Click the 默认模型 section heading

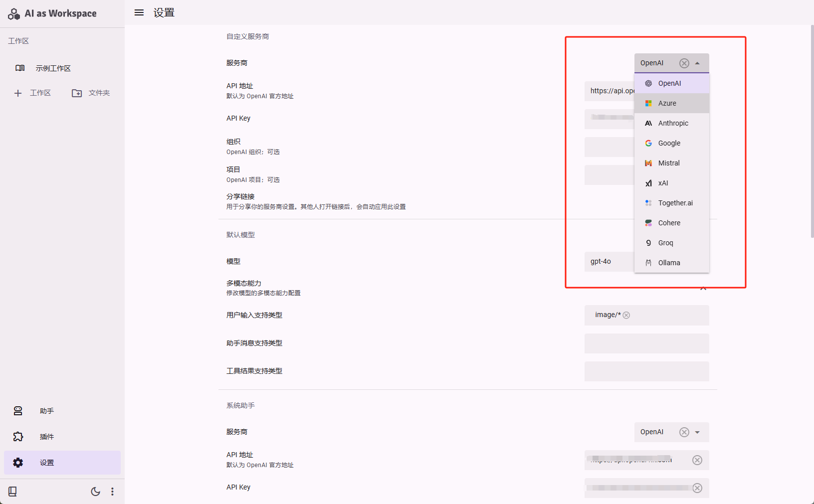[x=240, y=235]
